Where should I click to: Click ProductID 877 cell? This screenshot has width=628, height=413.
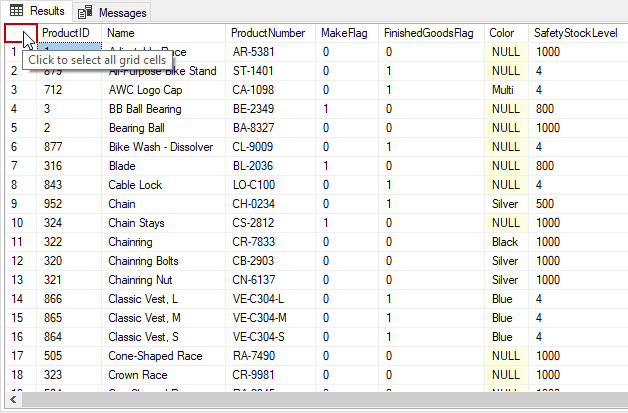(69, 147)
